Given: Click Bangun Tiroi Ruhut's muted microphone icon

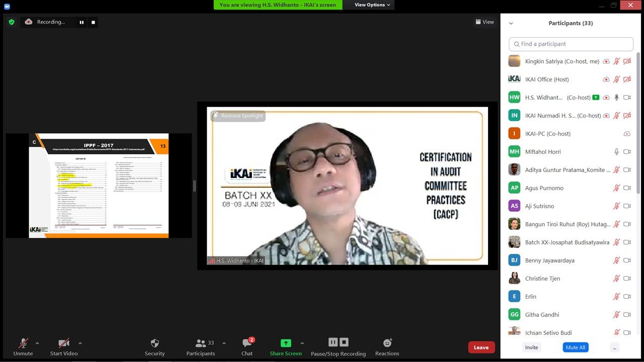Looking at the screenshot, I should pos(617,224).
